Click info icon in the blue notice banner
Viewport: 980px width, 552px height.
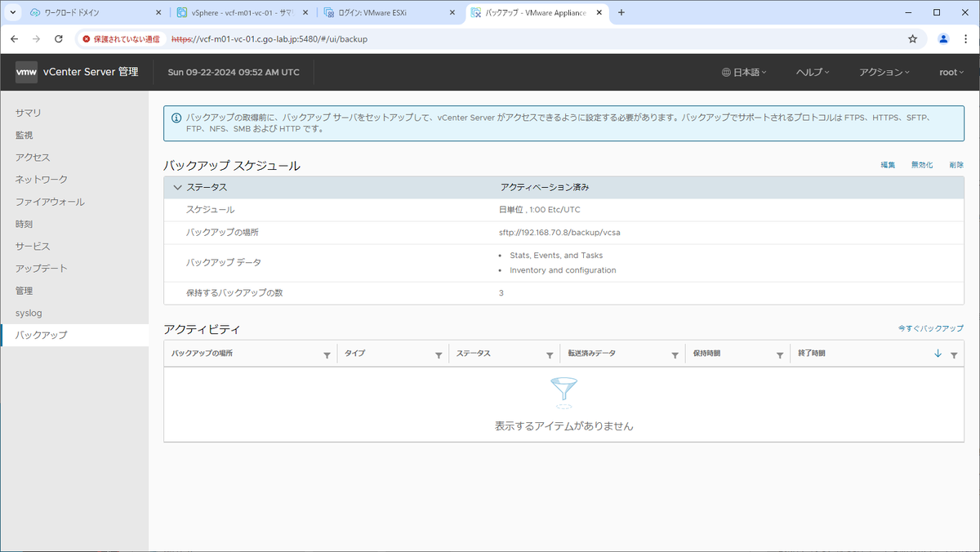pos(176,118)
